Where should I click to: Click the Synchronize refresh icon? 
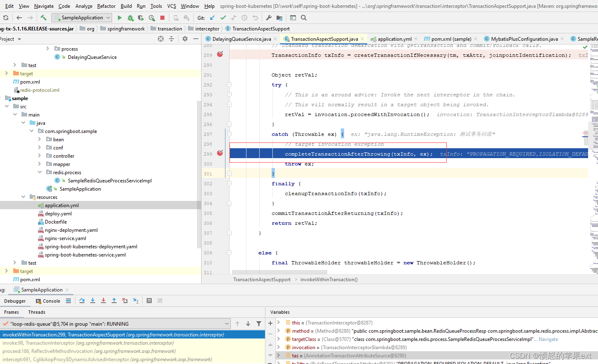point(6,18)
